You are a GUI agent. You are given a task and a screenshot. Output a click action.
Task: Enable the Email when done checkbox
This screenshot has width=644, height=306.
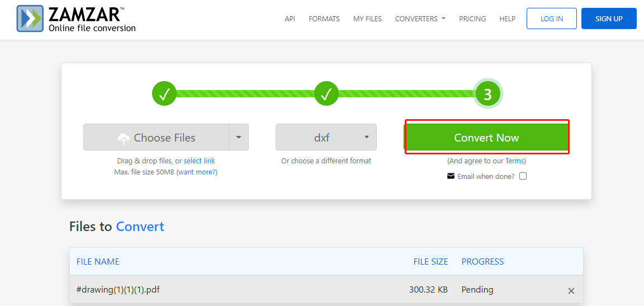[x=523, y=176]
